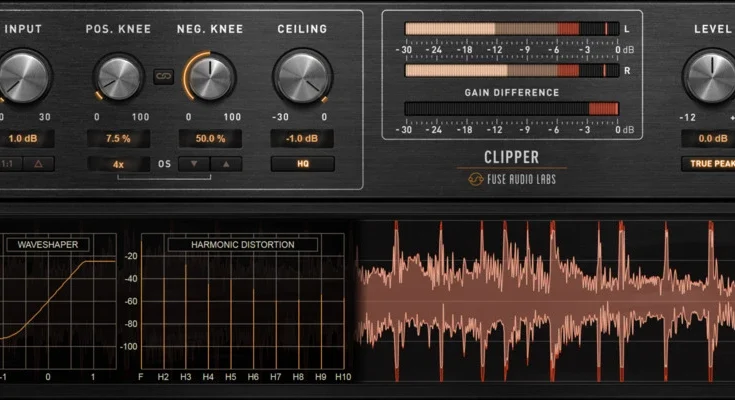This screenshot has height=400, width=735.
Task: Click the -1.0 dB ceiling value field
Action: [302, 139]
